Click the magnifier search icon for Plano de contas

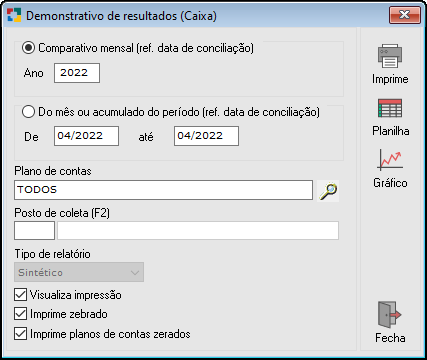[x=328, y=191]
